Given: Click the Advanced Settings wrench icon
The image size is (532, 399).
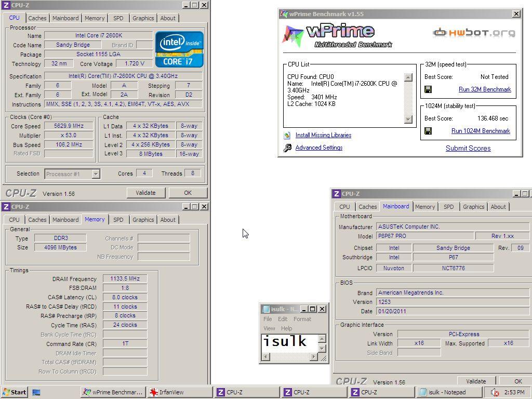Looking at the screenshot, I should [287, 148].
